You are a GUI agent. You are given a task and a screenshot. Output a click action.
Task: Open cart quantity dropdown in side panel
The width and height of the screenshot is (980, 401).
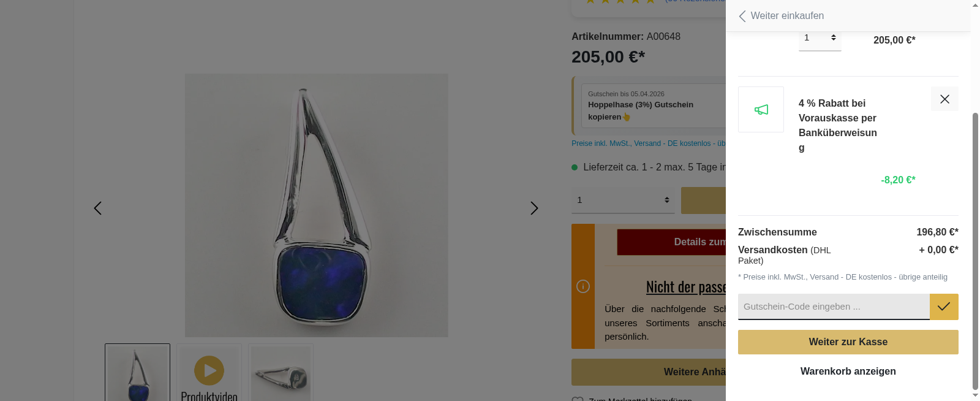pyautogui.click(x=820, y=38)
